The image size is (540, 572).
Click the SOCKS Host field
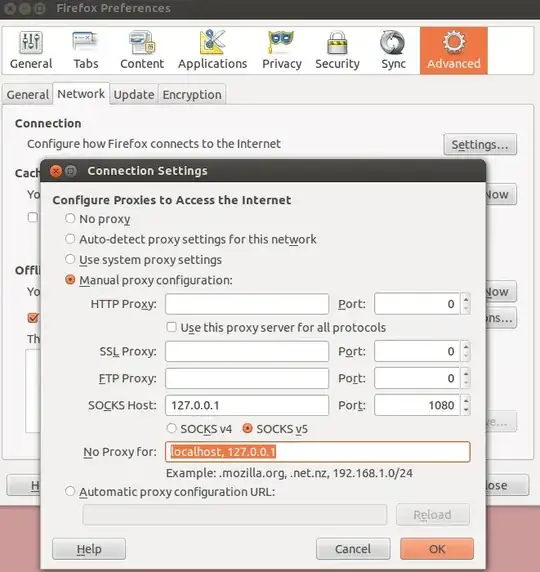[x=247, y=405]
